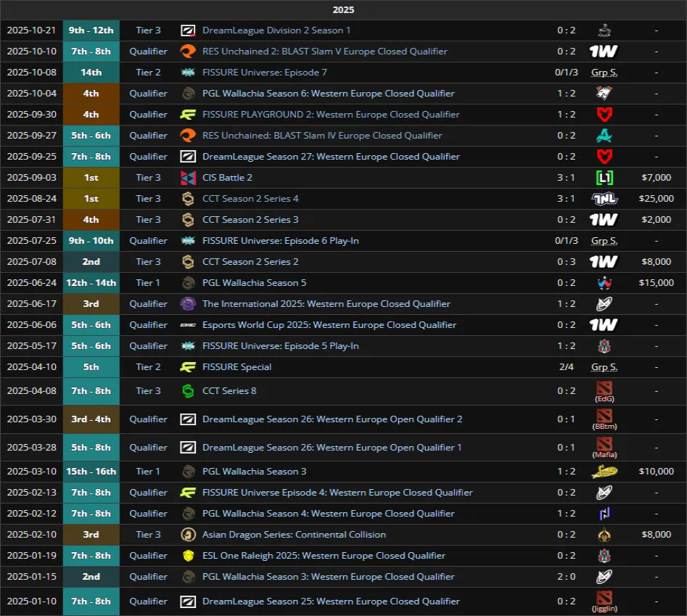
Task: Click the opponent logo in Asian Dragon Series row
Action: click(x=604, y=535)
